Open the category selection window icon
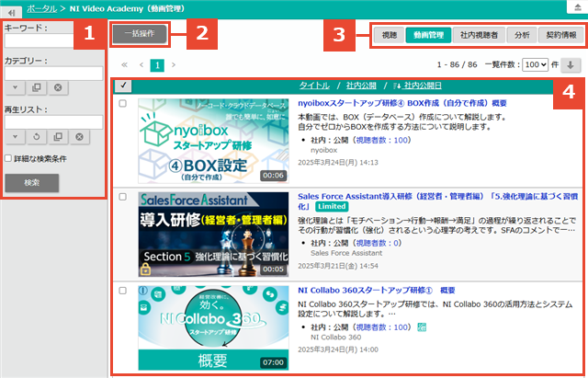Viewport: 588px width, 378px height. (x=37, y=87)
